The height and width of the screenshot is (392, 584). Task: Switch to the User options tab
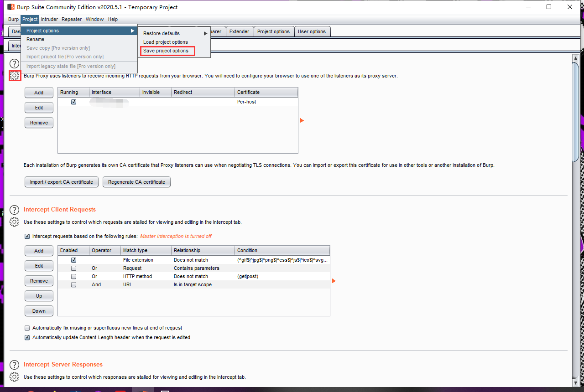[312, 31]
